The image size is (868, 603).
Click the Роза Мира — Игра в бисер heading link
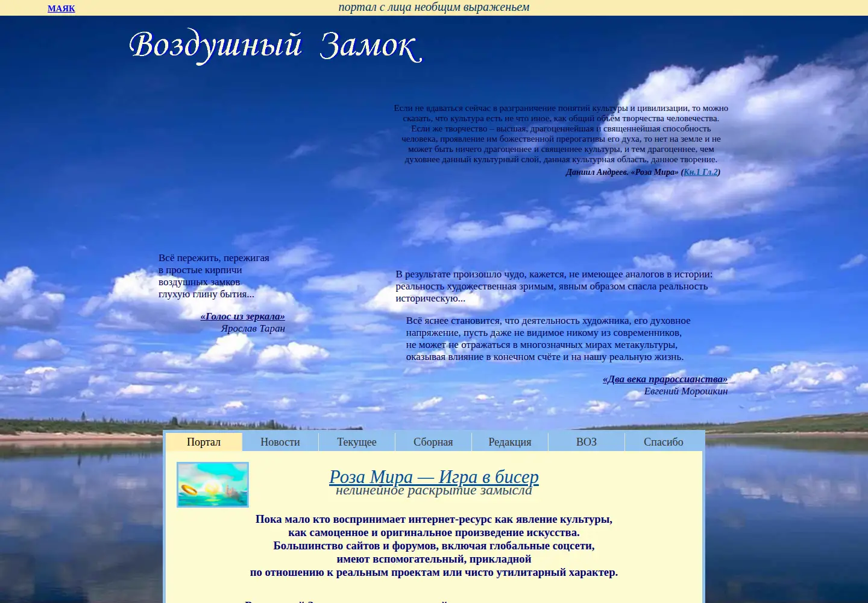click(434, 476)
